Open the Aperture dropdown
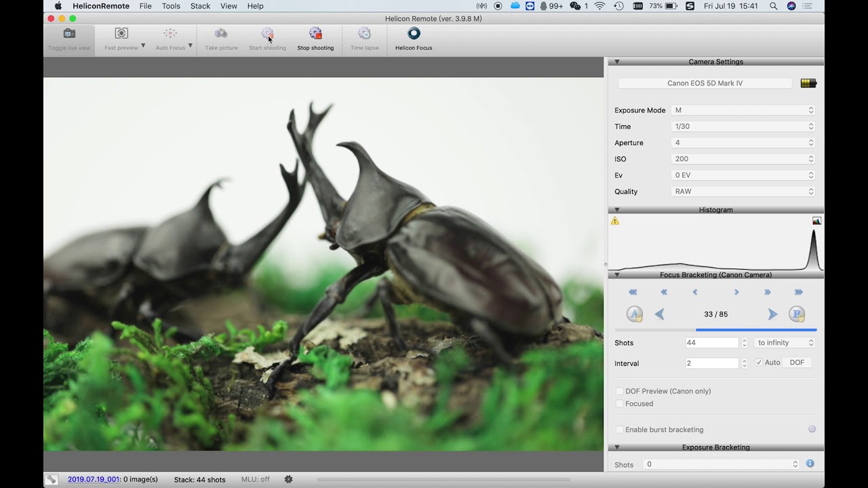 point(743,142)
